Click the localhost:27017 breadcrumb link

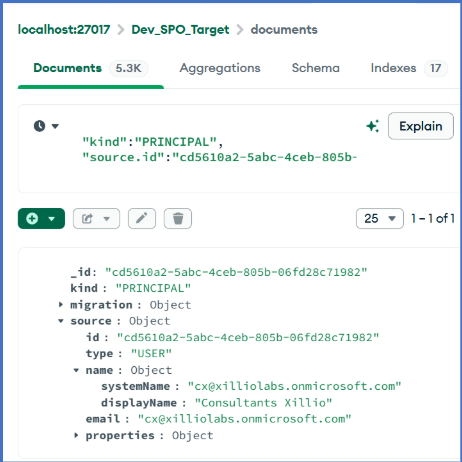click(x=64, y=30)
